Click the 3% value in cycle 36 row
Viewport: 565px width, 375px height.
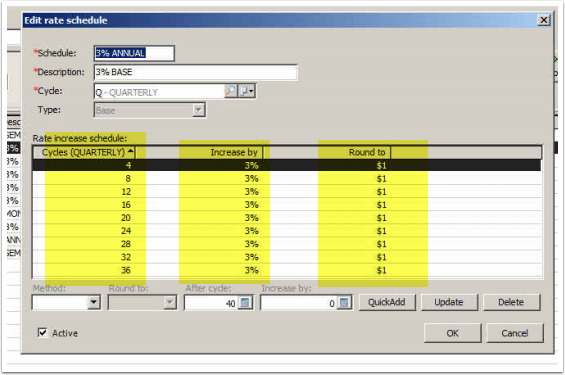[252, 270]
